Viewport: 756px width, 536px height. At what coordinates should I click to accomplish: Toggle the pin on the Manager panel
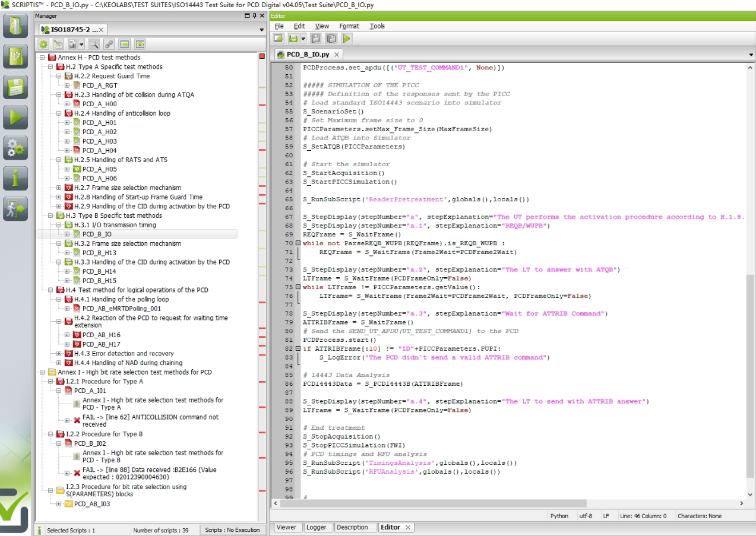pyautogui.click(x=255, y=16)
